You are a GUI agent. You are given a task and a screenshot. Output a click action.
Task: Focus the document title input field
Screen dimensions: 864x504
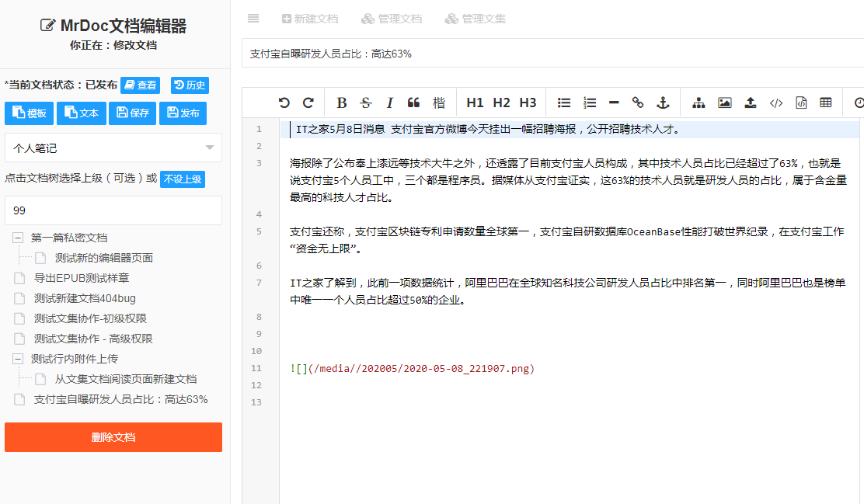(552, 54)
